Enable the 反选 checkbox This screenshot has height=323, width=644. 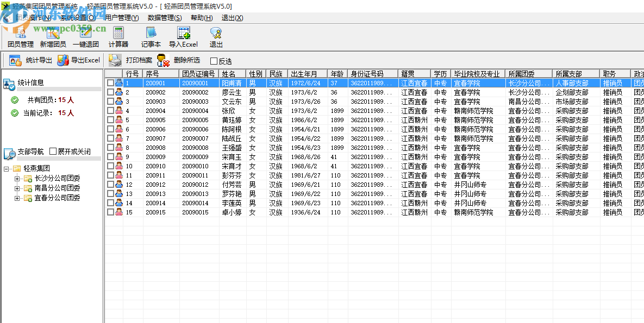pyautogui.click(x=214, y=61)
